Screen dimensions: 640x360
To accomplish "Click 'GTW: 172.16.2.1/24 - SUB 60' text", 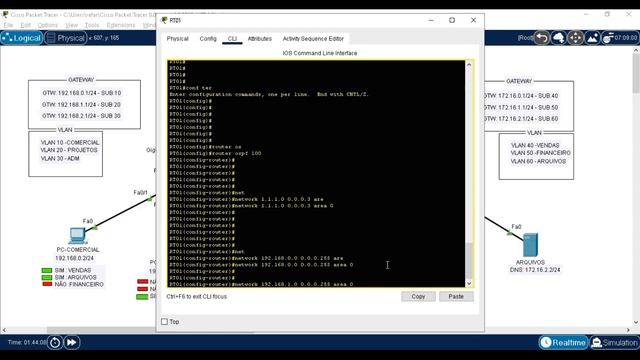I will point(521,119).
